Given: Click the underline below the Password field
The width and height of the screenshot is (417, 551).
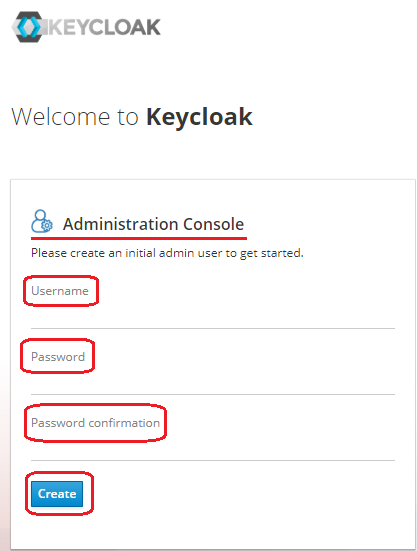Looking at the screenshot, I should point(213,394).
